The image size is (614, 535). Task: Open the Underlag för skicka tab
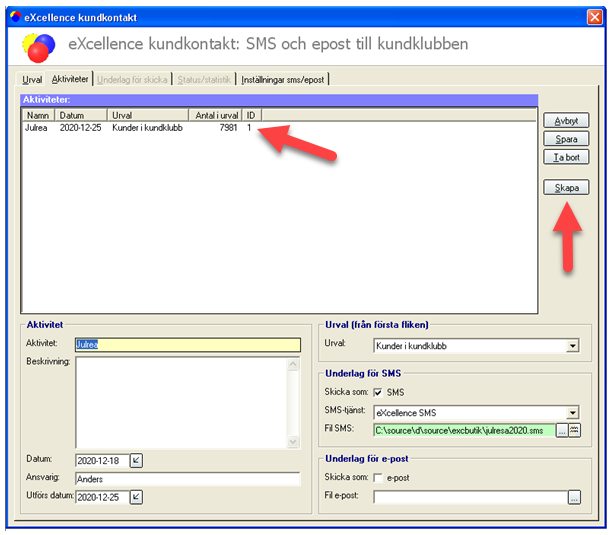132,80
